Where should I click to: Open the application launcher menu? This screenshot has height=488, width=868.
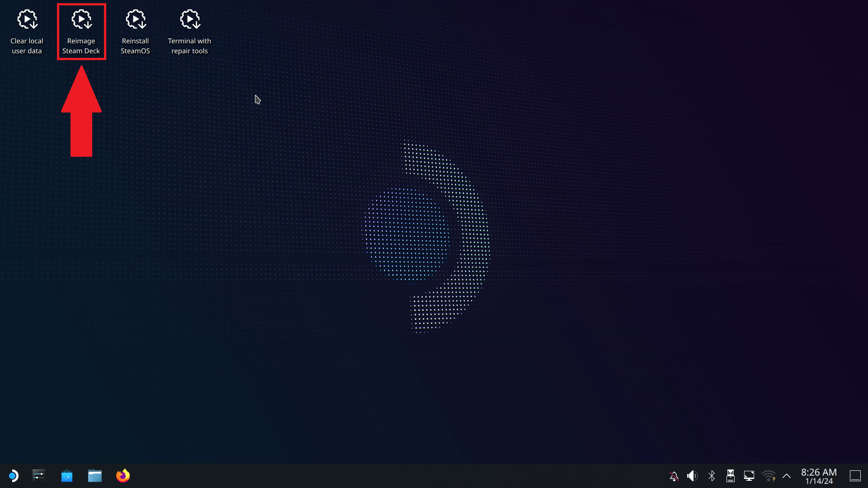click(13, 476)
